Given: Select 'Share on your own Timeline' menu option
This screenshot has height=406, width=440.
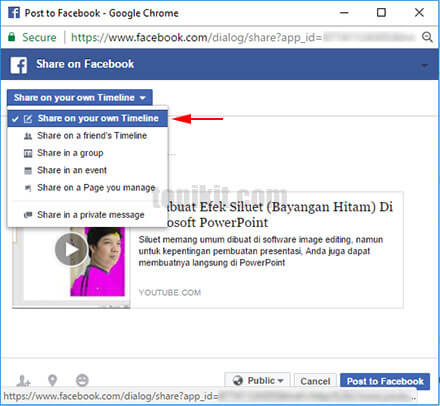Looking at the screenshot, I should [87, 118].
